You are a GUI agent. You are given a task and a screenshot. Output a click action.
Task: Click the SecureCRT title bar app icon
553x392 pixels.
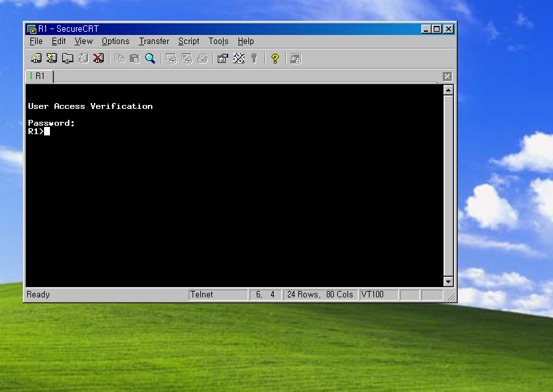[32, 29]
